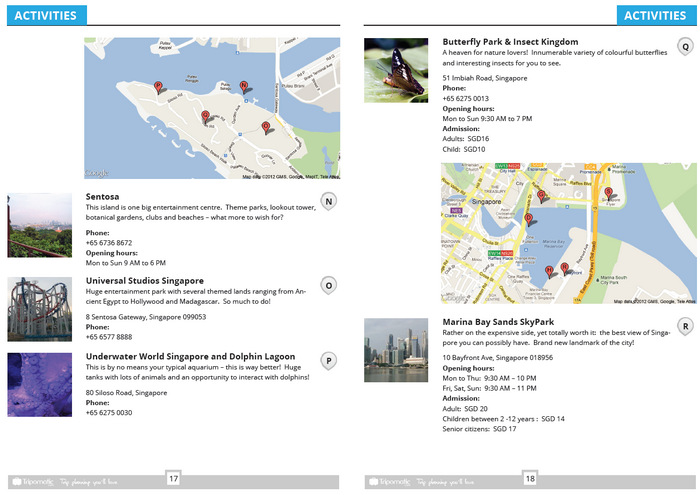Select the Q marker badge beside Butterfly Park
700x495 pixels.
click(685, 47)
